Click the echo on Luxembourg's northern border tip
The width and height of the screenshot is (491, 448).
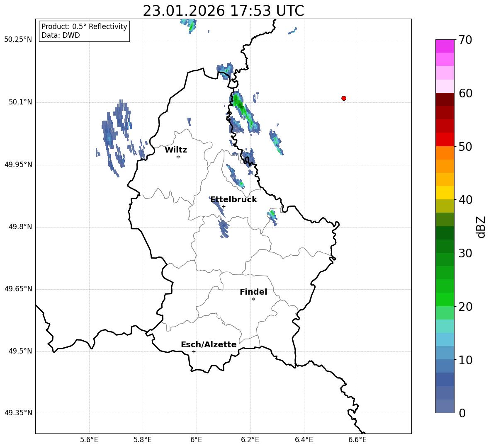(x=226, y=71)
